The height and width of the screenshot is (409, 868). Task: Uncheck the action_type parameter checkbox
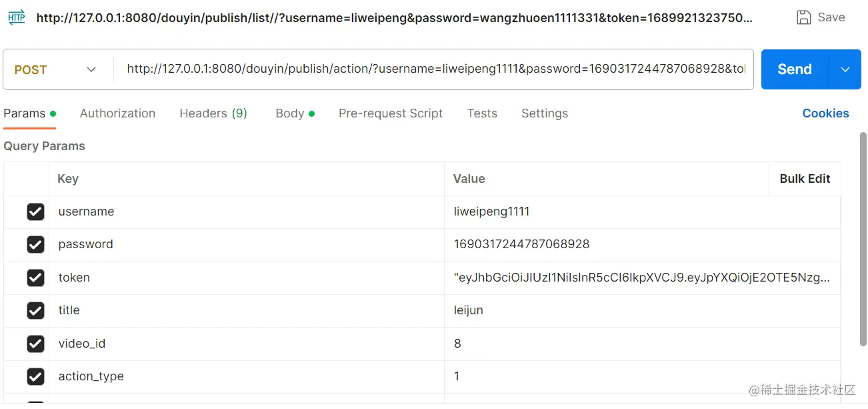(35, 376)
